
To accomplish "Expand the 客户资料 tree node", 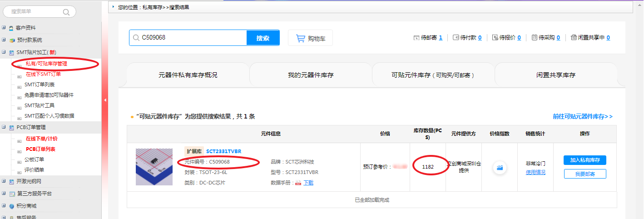I will point(4,28).
